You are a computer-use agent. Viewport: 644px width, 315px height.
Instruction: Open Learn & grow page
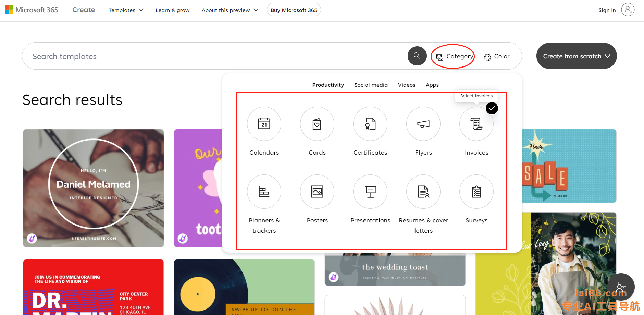click(172, 10)
